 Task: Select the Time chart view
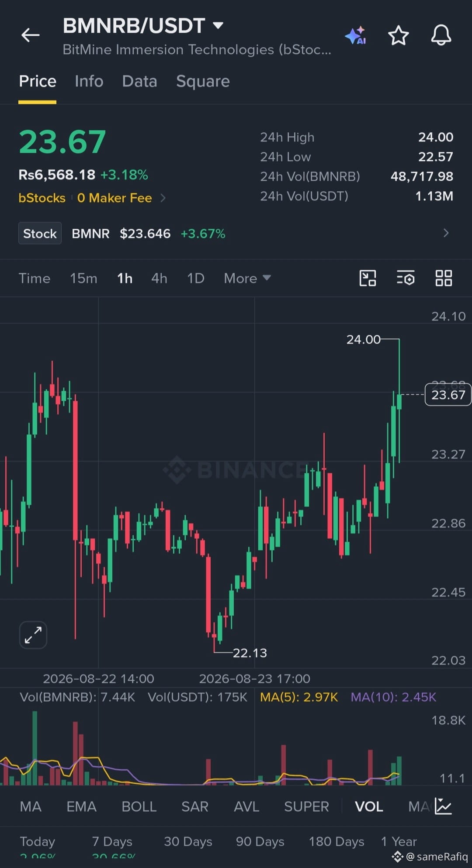tap(35, 278)
